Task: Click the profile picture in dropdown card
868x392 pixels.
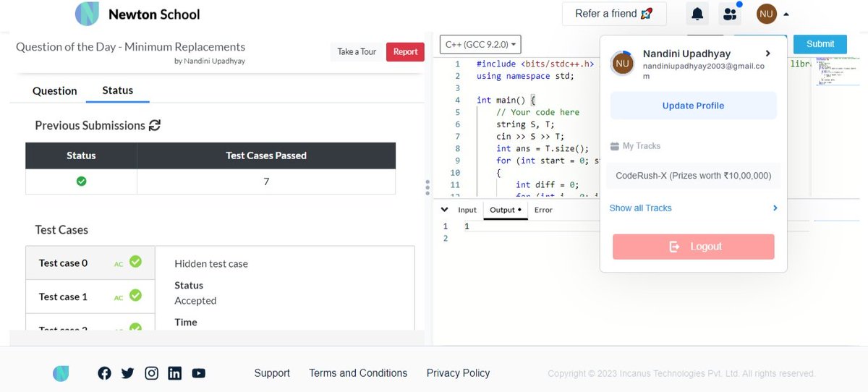Action: click(x=622, y=63)
